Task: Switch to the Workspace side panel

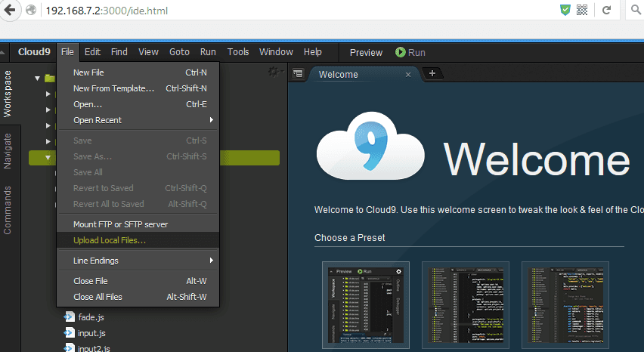Action: [8, 94]
